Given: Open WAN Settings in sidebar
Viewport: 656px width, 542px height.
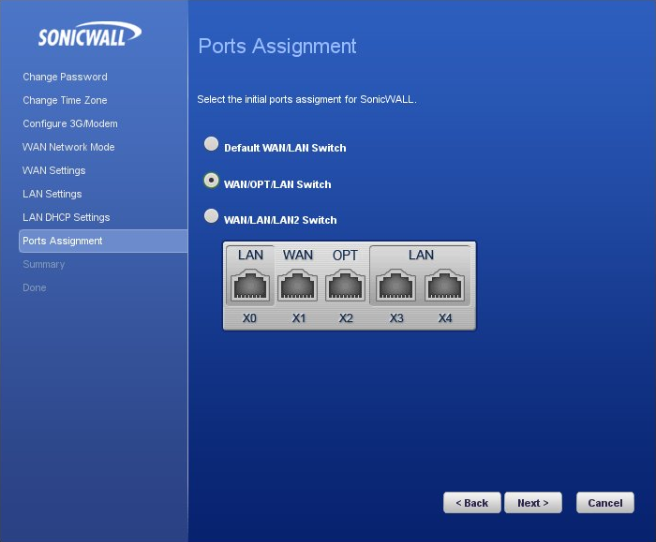Looking at the screenshot, I should (54, 171).
